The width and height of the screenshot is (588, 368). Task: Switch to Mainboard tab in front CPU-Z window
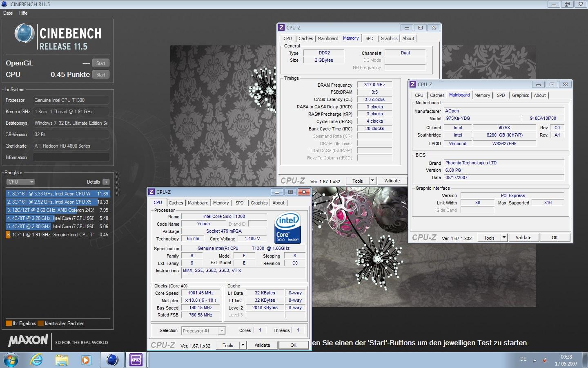(198, 203)
